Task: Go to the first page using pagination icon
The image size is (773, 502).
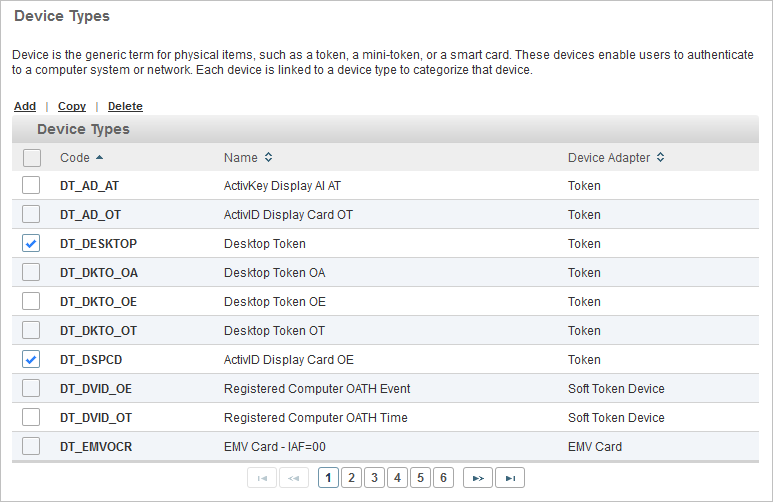Action: (x=262, y=478)
